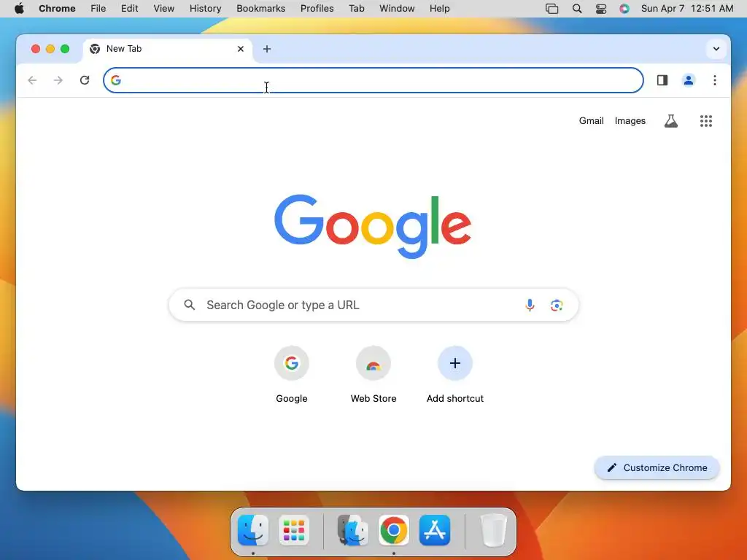
Task: Open the side panel
Action: pos(662,80)
